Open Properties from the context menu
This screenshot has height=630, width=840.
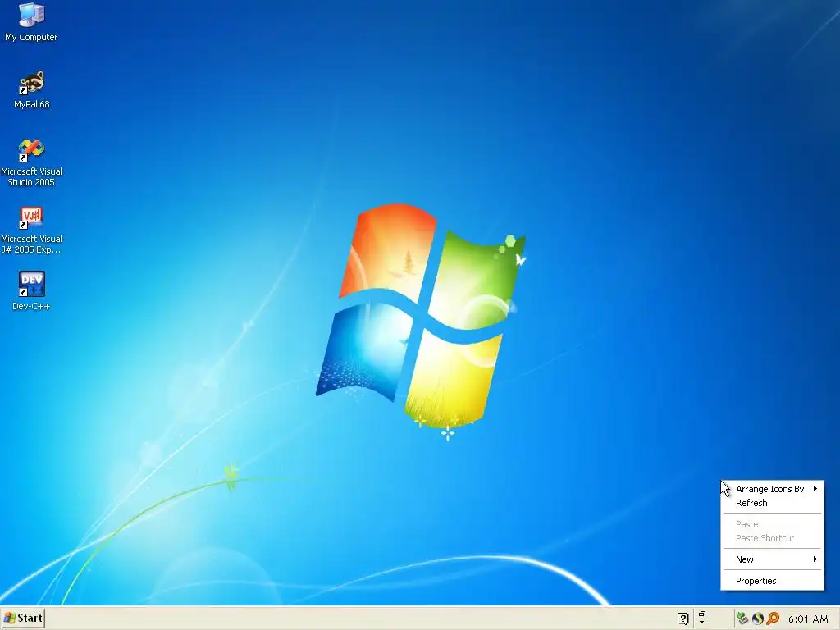[x=772, y=581]
